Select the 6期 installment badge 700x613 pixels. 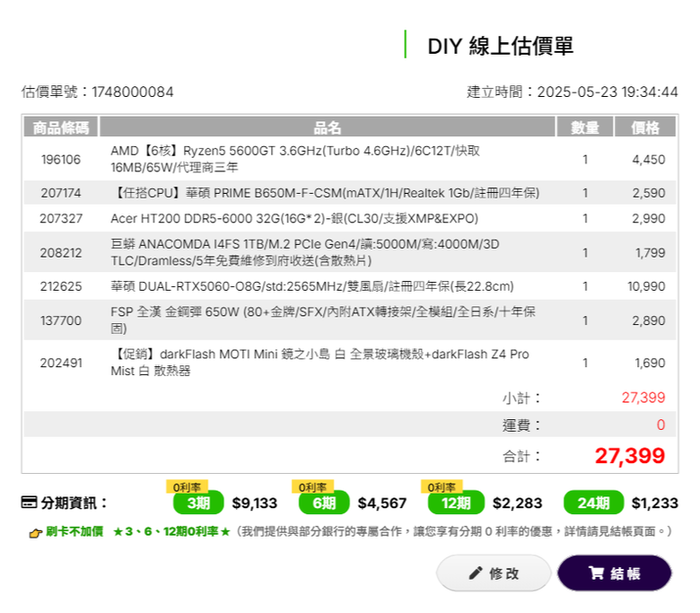324,503
